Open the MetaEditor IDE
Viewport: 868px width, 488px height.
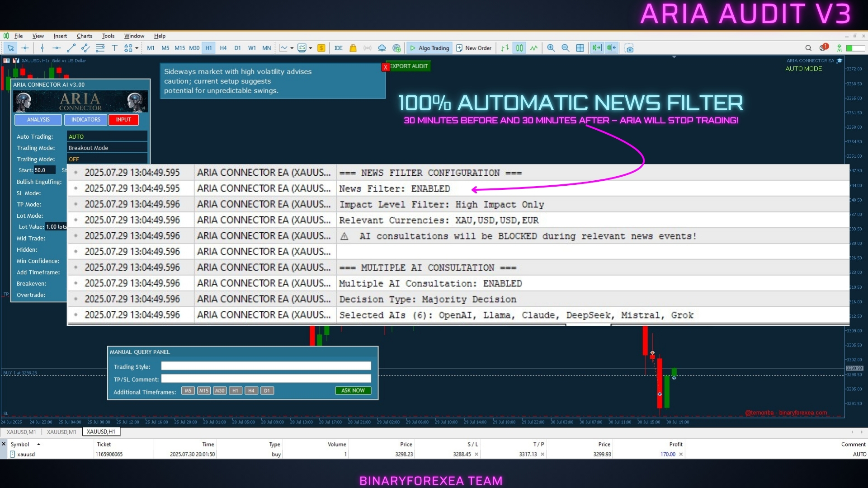coord(339,48)
